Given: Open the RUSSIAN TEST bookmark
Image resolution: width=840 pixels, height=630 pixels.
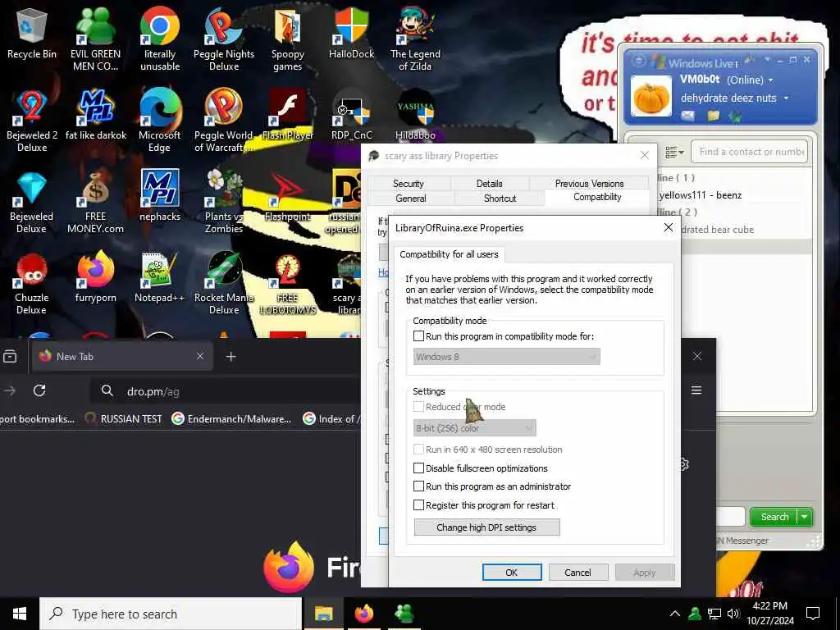Looking at the screenshot, I should click(x=124, y=419).
